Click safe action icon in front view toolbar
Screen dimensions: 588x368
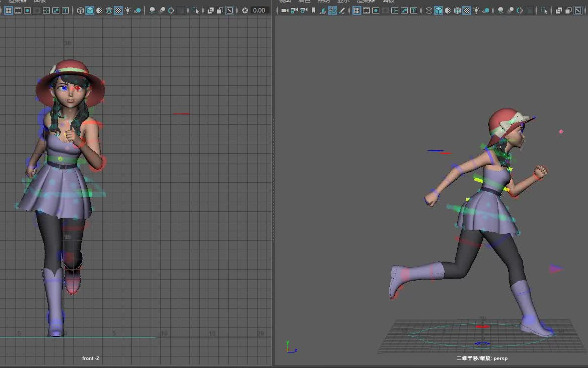pos(55,10)
